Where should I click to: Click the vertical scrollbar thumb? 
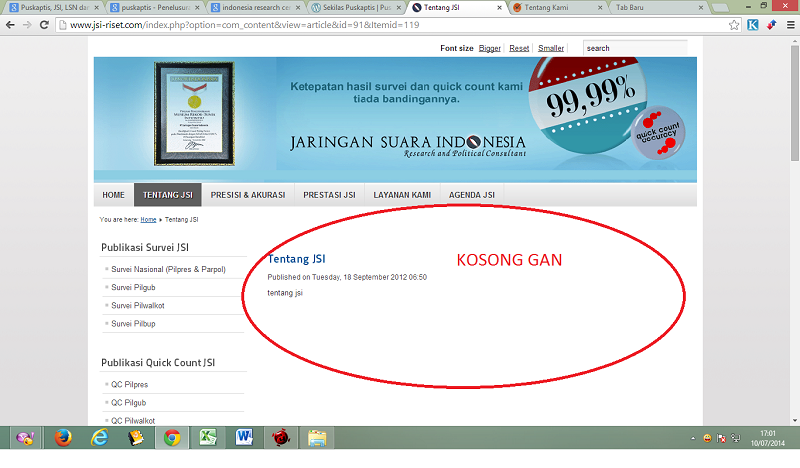coord(795,103)
